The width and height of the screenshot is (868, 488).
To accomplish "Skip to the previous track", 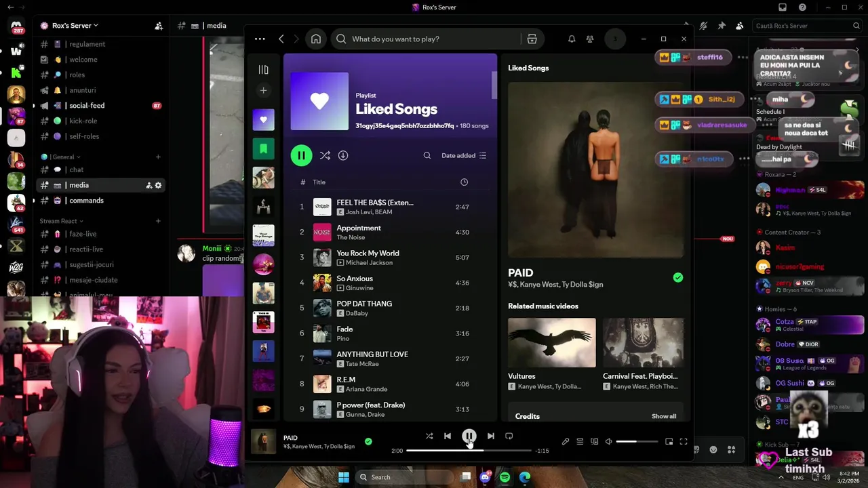I will pos(448,436).
